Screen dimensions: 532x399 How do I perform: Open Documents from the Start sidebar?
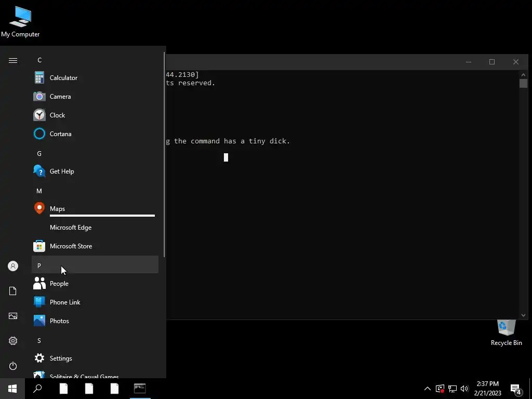(13, 291)
